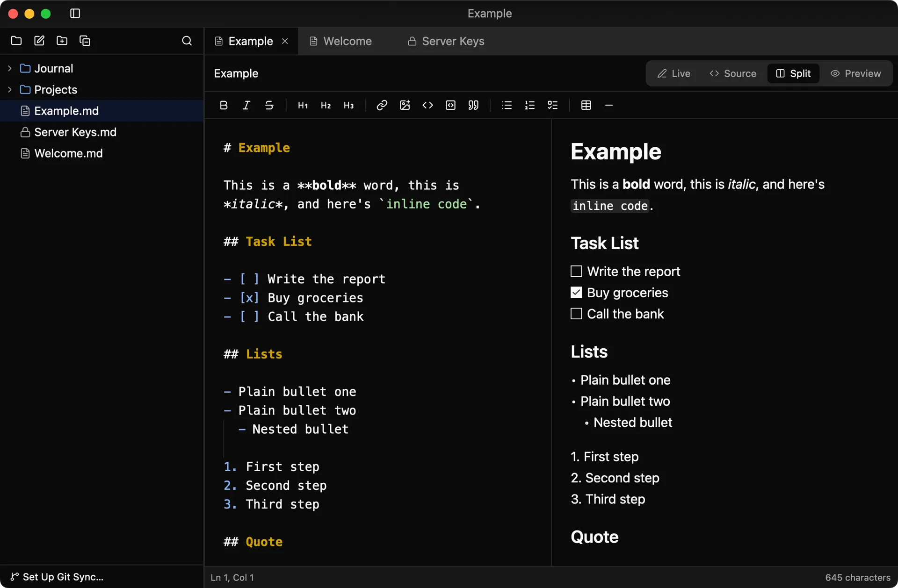Select the Split view mode
This screenshot has height=588, width=898.
[x=793, y=73]
